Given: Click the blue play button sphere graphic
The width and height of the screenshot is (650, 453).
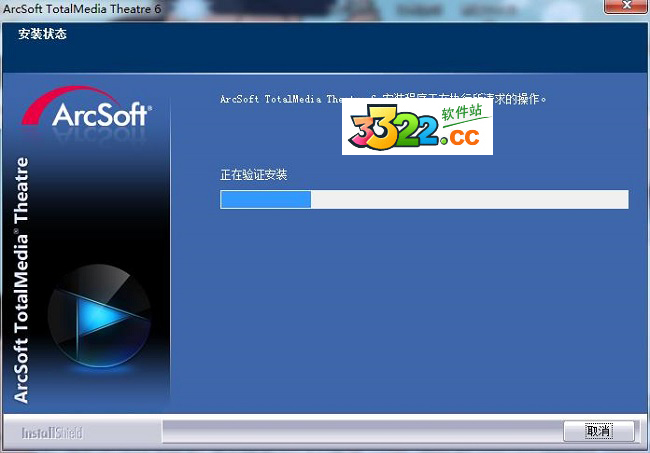Looking at the screenshot, I should pos(99,316).
